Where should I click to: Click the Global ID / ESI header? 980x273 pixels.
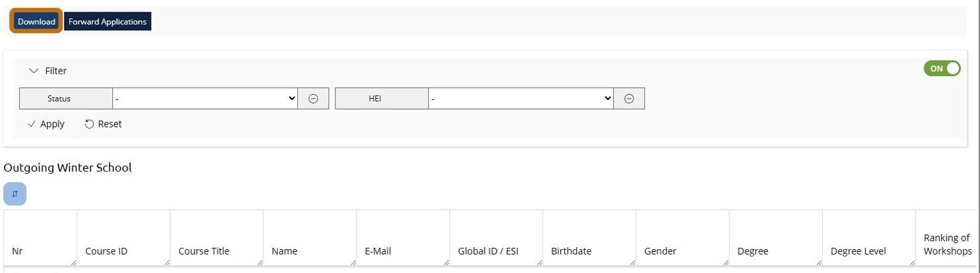pyautogui.click(x=488, y=251)
